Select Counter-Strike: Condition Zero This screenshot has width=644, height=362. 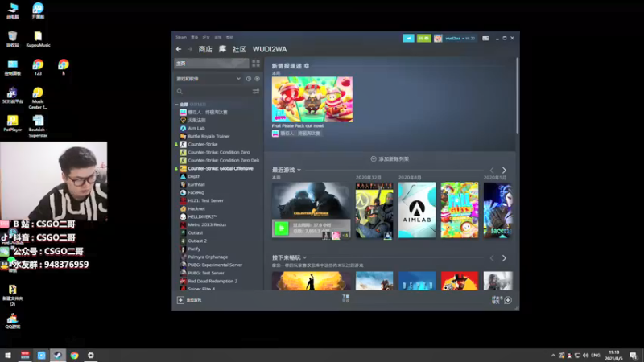tap(218, 152)
